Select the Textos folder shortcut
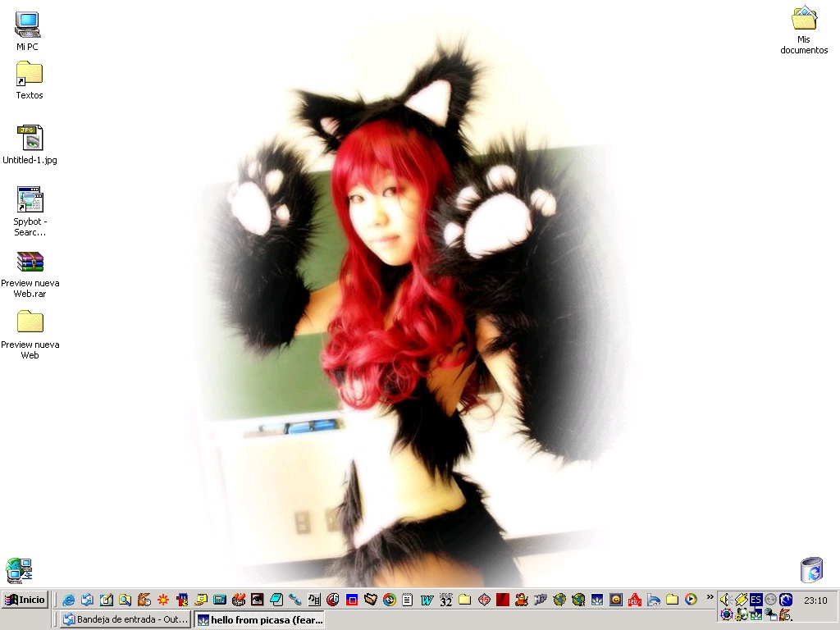 coord(30,80)
